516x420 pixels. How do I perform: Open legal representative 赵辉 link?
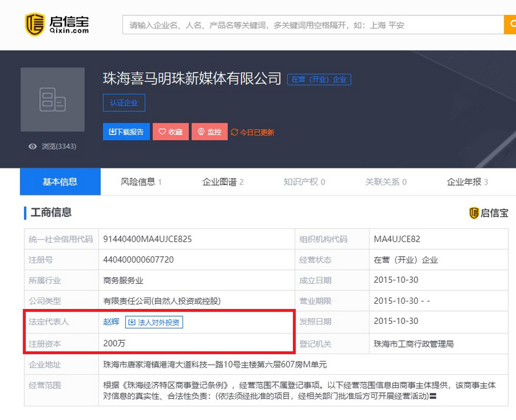(x=111, y=321)
